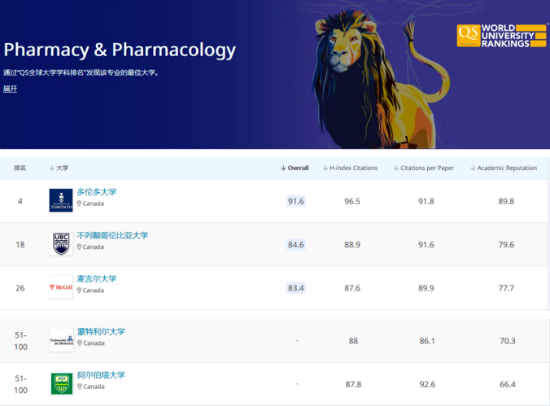550x406 pixels.
Task: Sort by H-index Citations column
Action: [350, 168]
